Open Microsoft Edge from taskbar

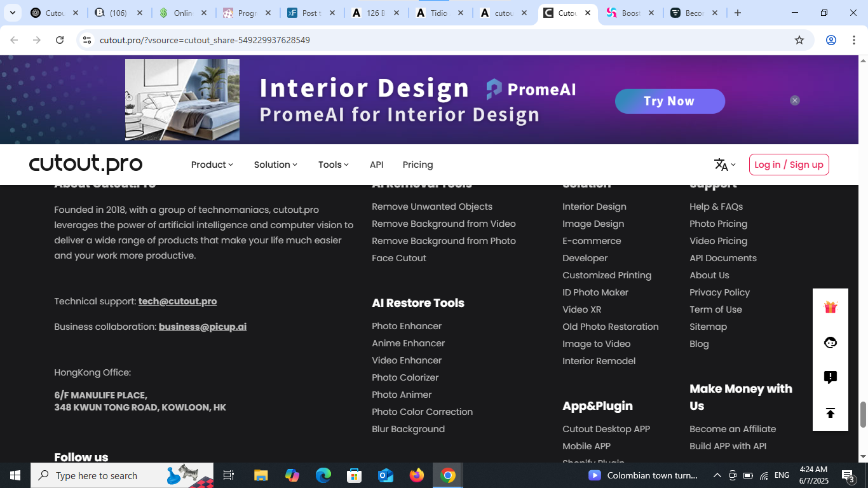click(323, 475)
